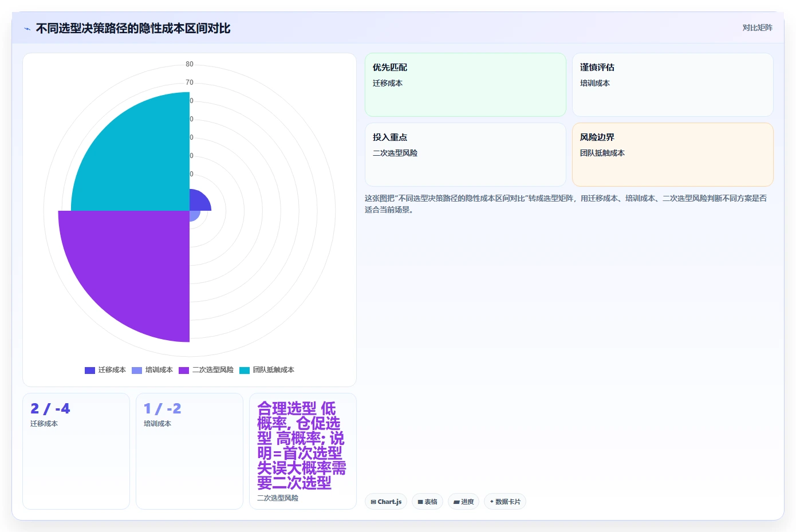Click the 二次选型风险 legend label text

(213, 370)
